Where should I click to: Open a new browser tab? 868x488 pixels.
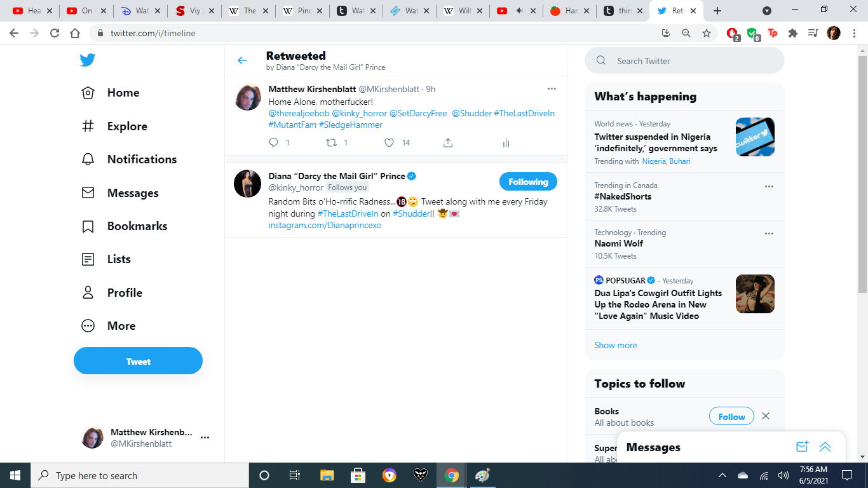point(717,11)
